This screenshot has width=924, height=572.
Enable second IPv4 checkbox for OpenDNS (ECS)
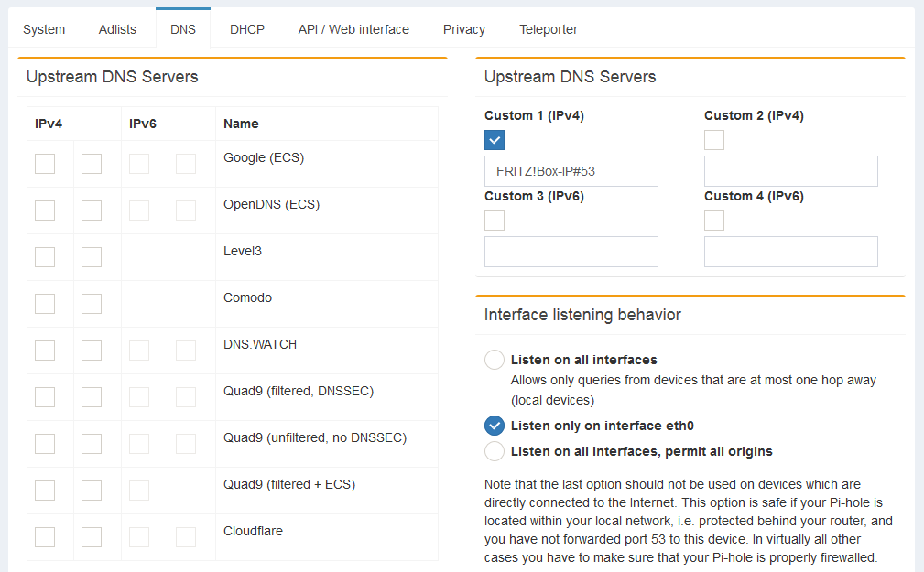(x=92, y=210)
